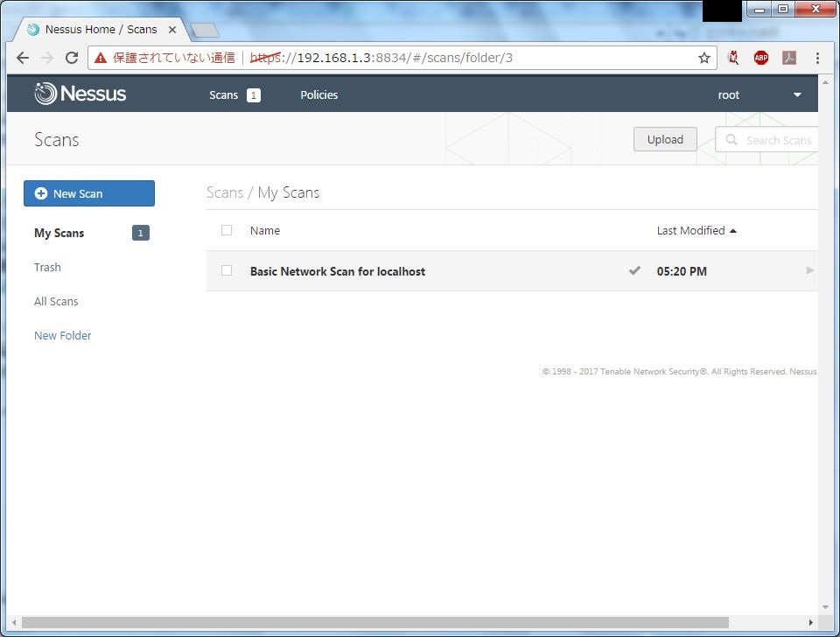This screenshot has width=840, height=637.
Task: Go back with browser back arrow
Action: click(x=23, y=58)
